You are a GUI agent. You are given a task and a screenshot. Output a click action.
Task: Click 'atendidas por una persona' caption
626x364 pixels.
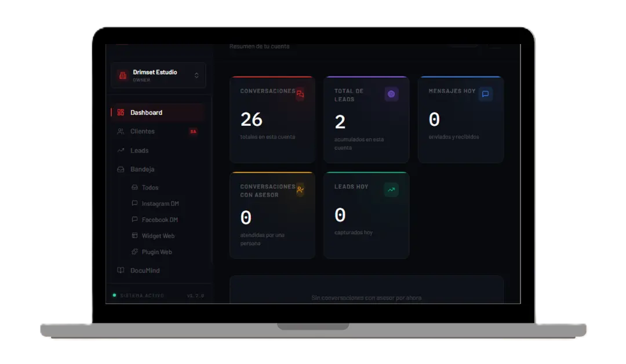[263, 239]
